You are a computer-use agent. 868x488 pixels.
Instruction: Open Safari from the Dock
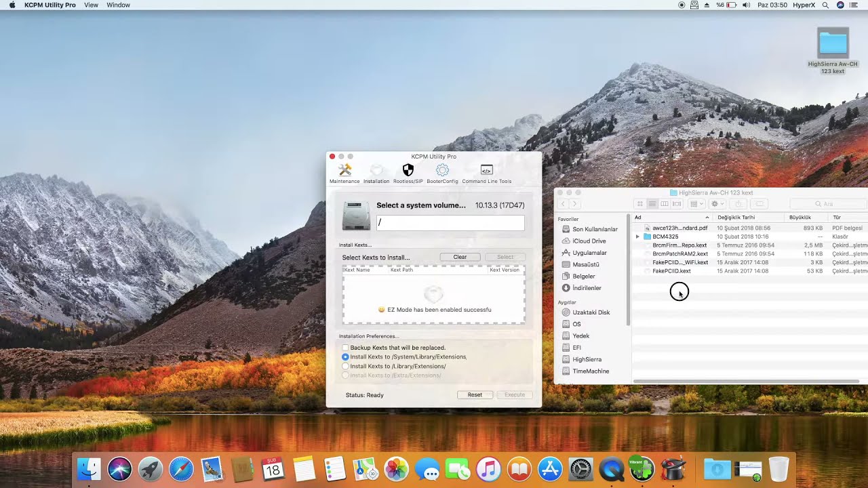181,469
